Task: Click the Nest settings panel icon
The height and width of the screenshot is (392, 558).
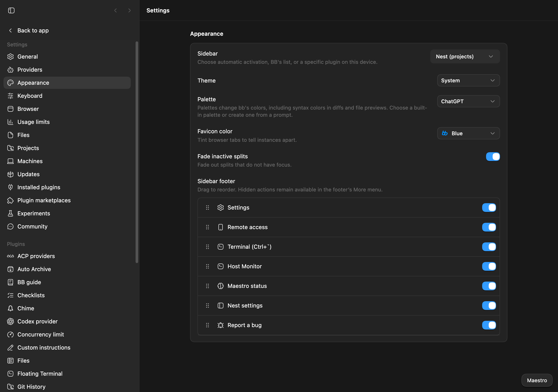Action: (x=220, y=306)
